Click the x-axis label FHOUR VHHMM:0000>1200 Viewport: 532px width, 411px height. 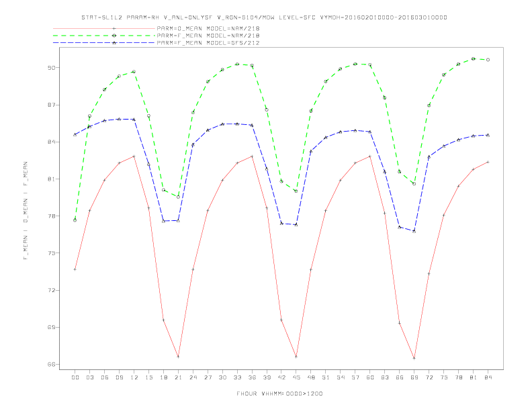pyautogui.click(x=279, y=394)
